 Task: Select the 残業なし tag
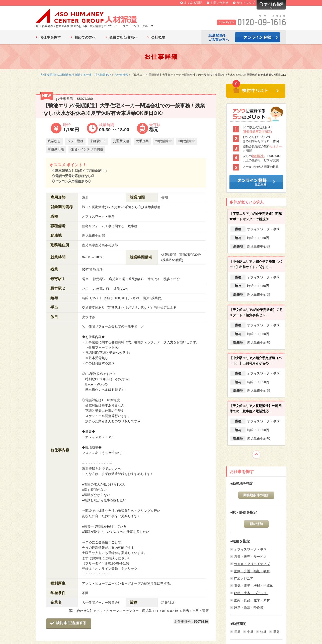pyautogui.click(x=54, y=141)
